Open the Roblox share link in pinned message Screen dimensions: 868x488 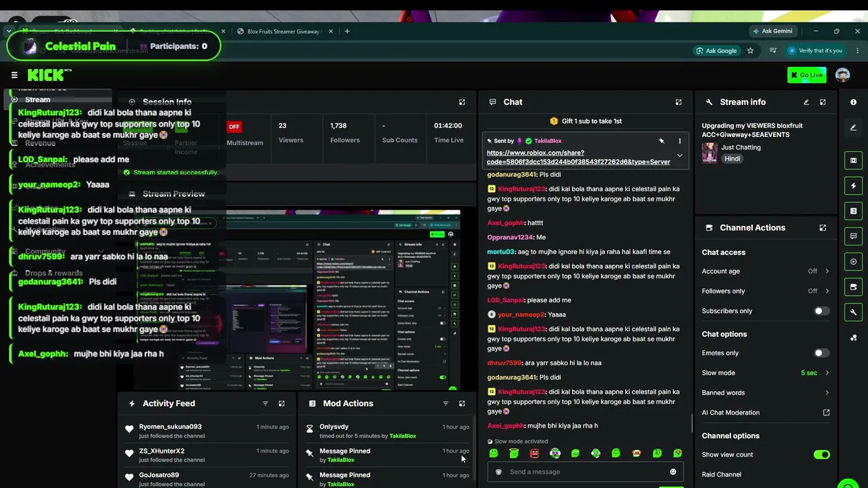tap(578, 157)
